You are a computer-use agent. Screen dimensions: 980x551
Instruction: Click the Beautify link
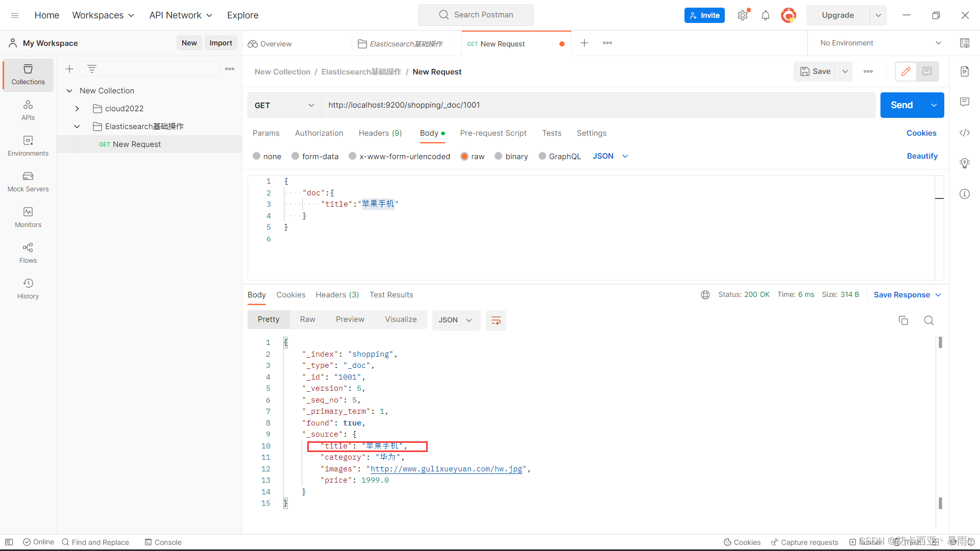pyautogui.click(x=922, y=156)
